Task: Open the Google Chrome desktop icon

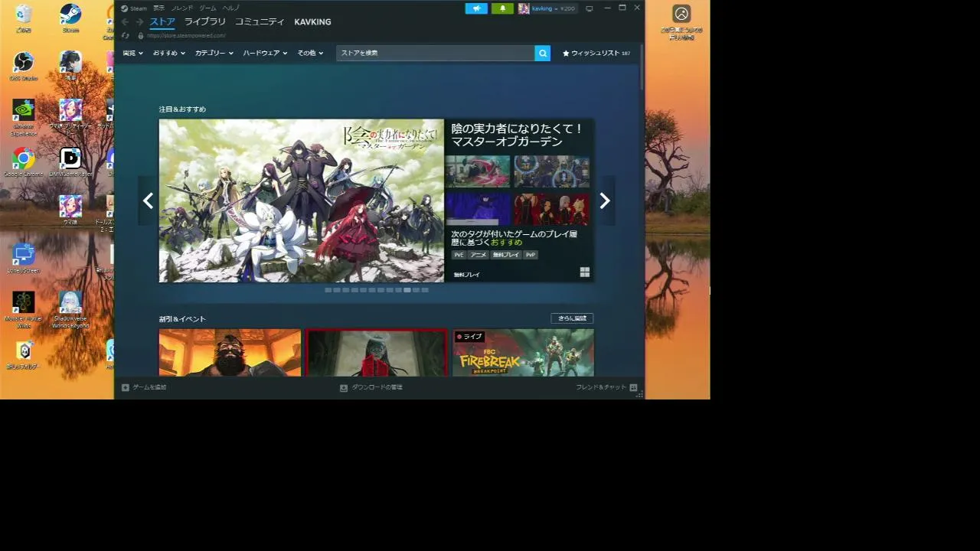Action: coord(23,162)
